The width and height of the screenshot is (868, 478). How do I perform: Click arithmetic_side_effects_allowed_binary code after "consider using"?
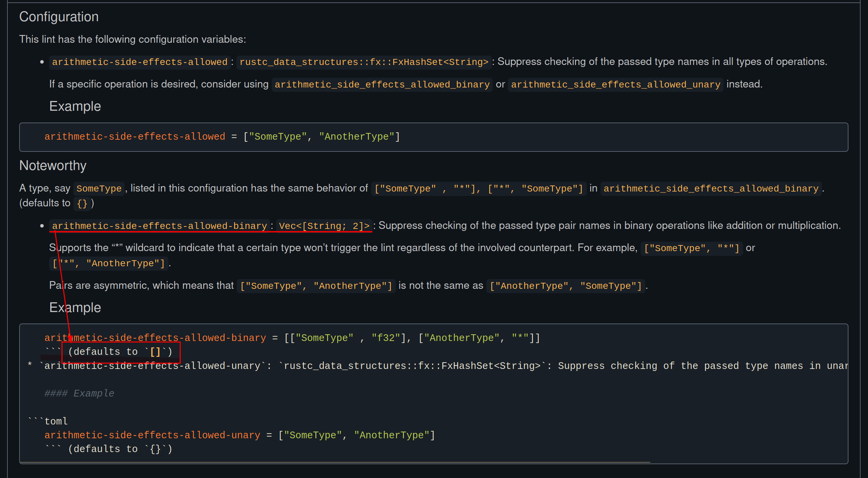(382, 84)
